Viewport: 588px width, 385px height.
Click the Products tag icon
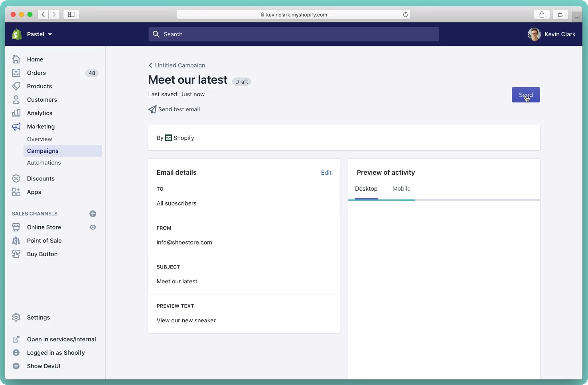pos(16,86)
